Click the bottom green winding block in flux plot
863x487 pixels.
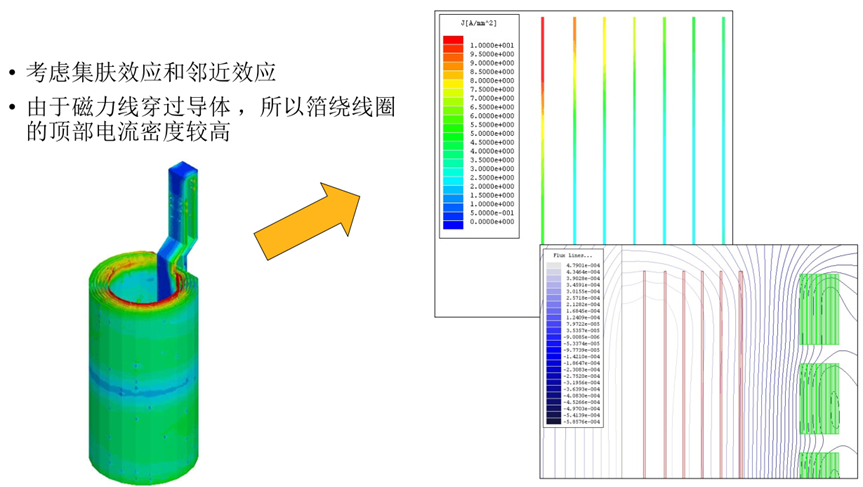820,465
